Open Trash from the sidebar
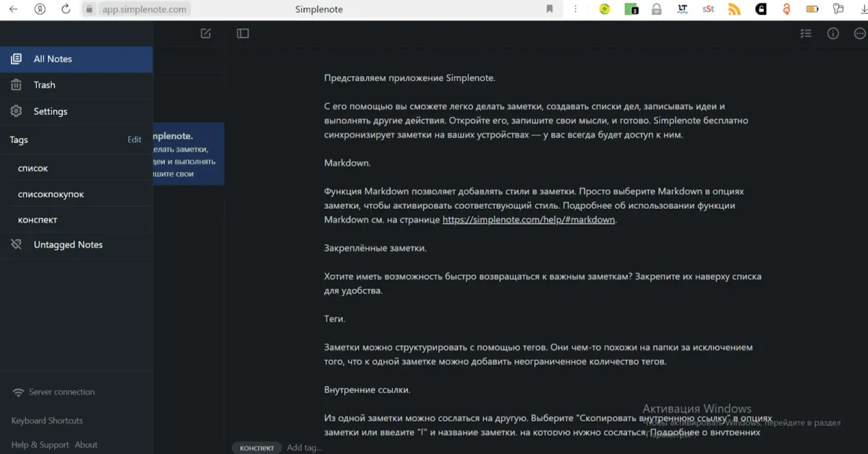Viewport: 868px width, 454px height. tap(44, 85)
